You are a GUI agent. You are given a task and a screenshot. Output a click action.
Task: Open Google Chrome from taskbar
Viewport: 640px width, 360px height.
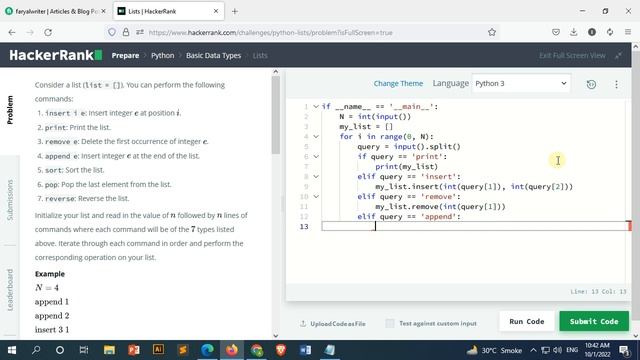257,350
